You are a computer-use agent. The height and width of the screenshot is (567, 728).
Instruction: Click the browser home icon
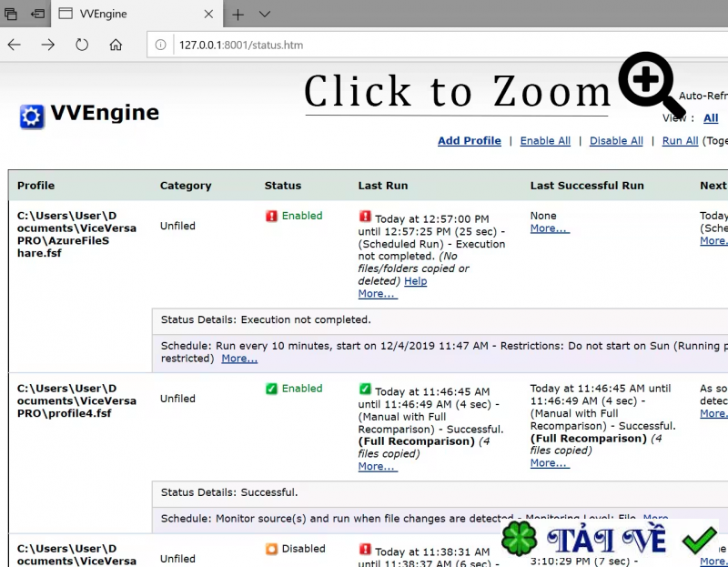click(116, 44)
